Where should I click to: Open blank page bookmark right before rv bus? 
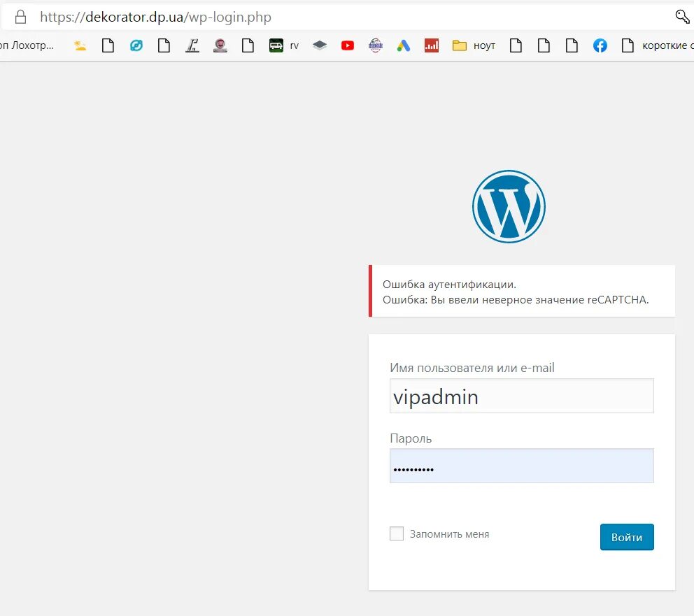coord(248,45)
